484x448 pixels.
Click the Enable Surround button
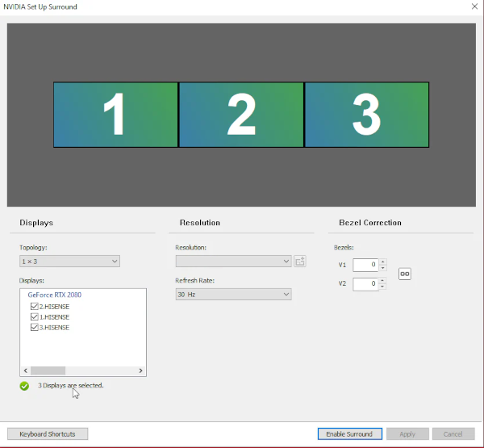350,434
